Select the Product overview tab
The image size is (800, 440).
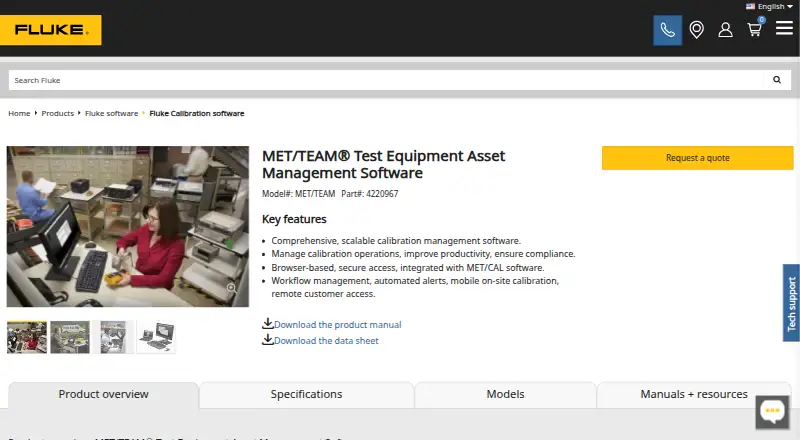103,395
